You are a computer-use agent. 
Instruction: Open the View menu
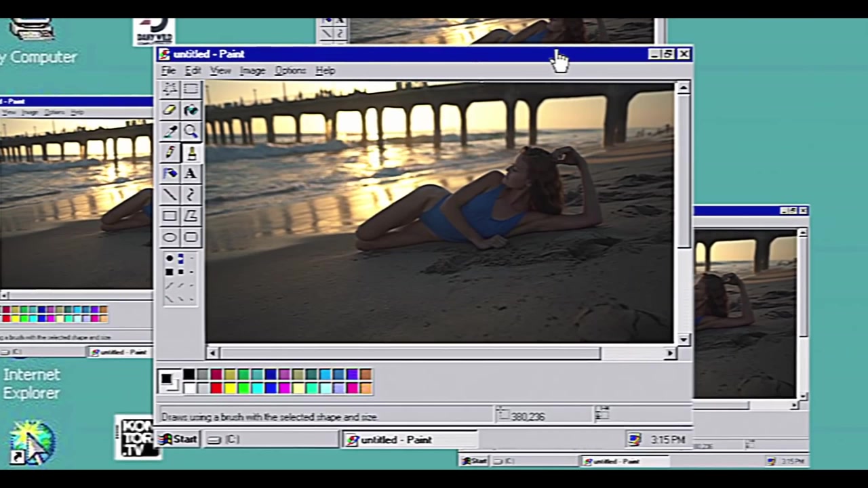click(x=220, y=70)
